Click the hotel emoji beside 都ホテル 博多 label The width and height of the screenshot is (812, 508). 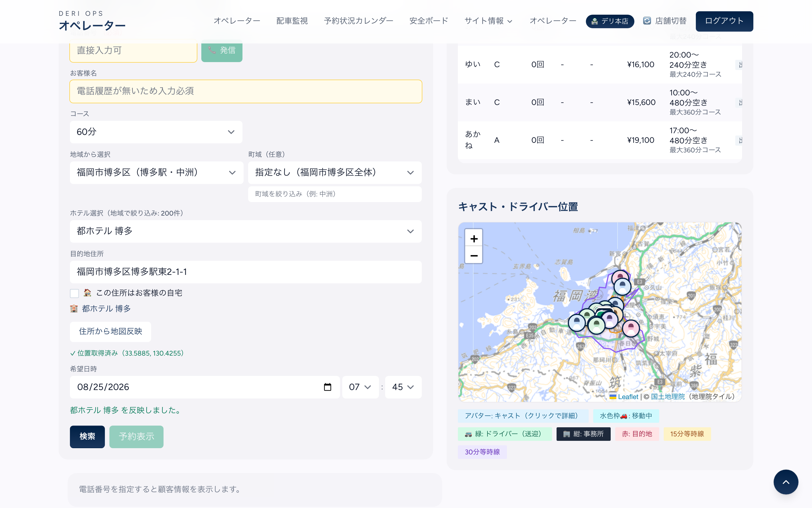click(x=74, y=308)
